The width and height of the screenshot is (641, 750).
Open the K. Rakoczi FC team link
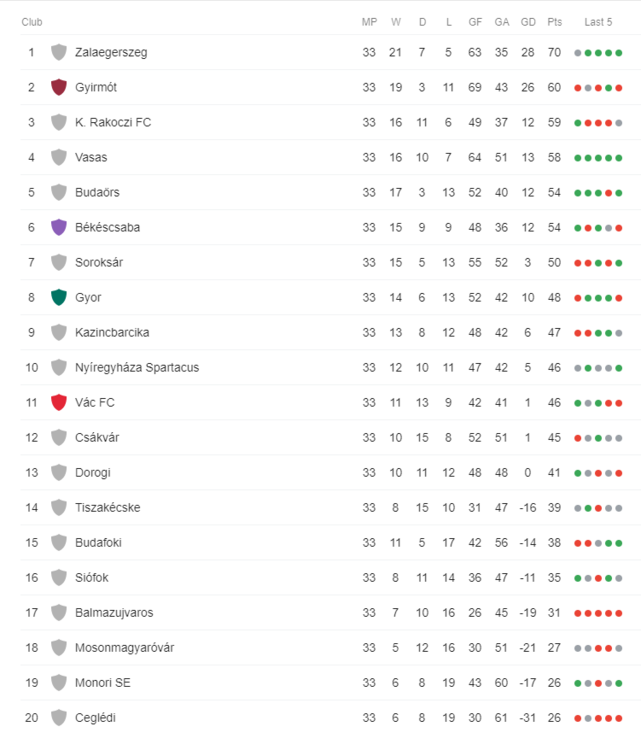[113, 122]
